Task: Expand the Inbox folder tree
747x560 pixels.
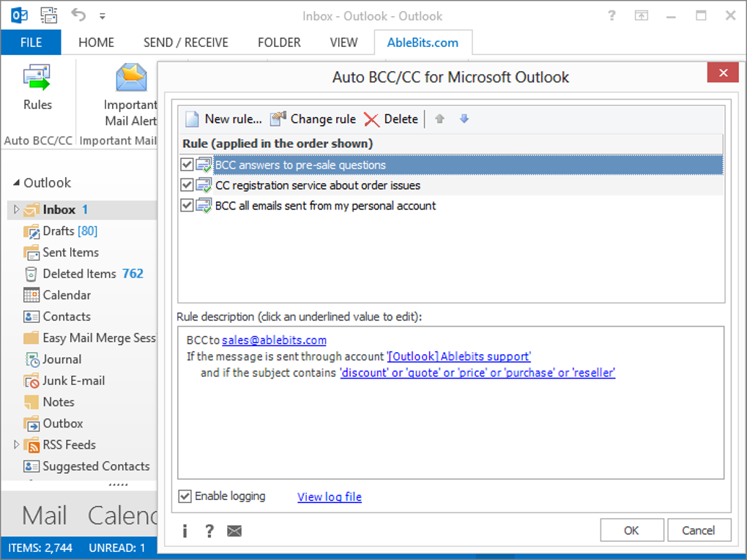Action: 15,209
